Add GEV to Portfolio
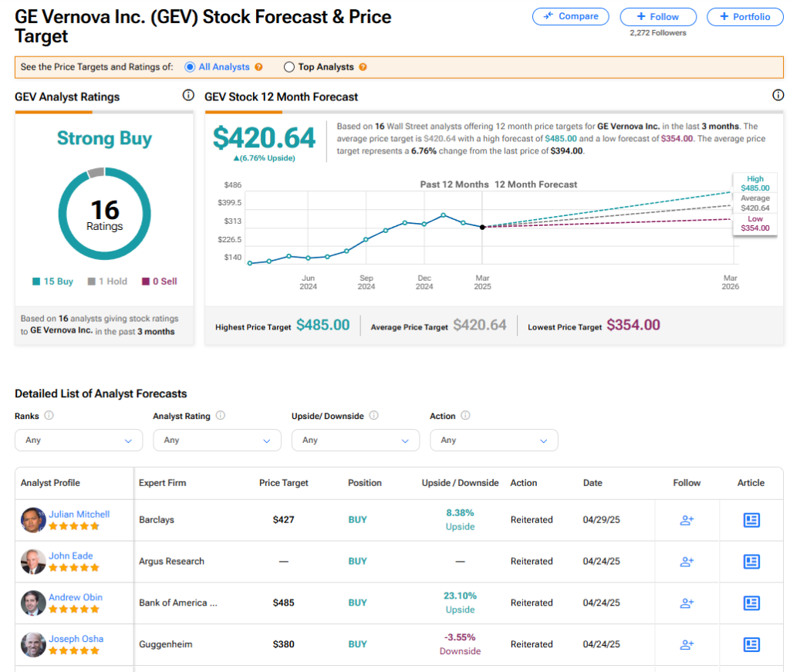790x672 pixels. click(x=745, y=17)
